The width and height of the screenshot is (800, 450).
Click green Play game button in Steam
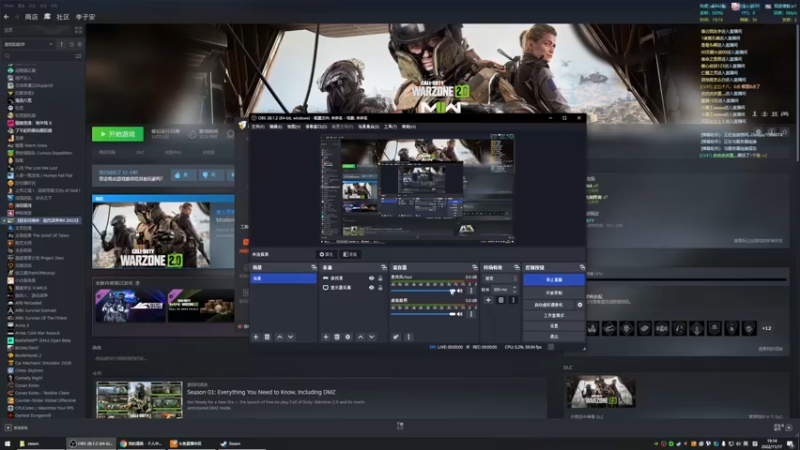(118, 134)
